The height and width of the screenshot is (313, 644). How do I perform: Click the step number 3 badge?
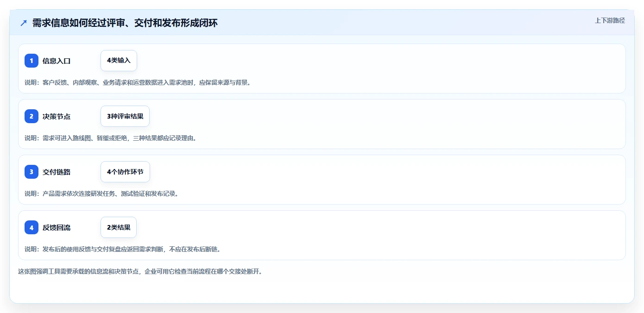[x=32, y=172]
